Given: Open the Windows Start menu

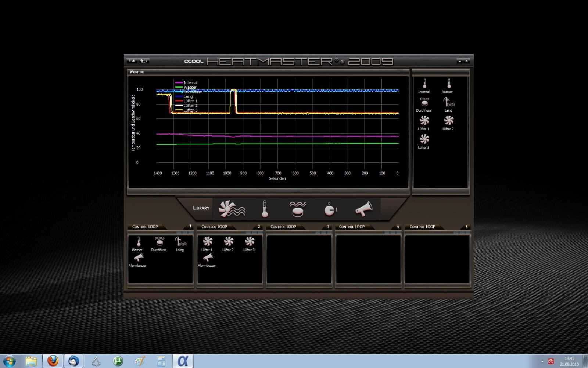Looking at the screenshot, I should click(9, 361).
